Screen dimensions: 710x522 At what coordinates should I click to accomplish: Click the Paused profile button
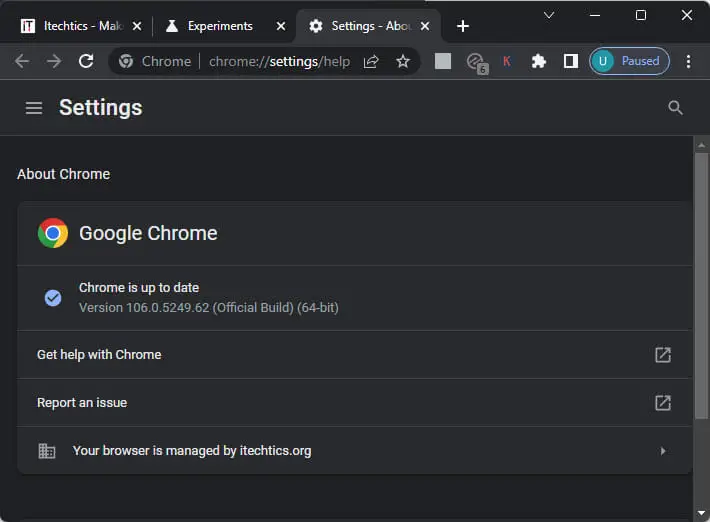[629, 61]
